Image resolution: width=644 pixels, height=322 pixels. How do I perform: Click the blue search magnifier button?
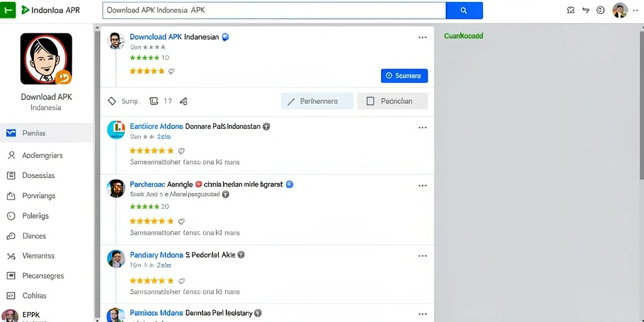point(464,11)
